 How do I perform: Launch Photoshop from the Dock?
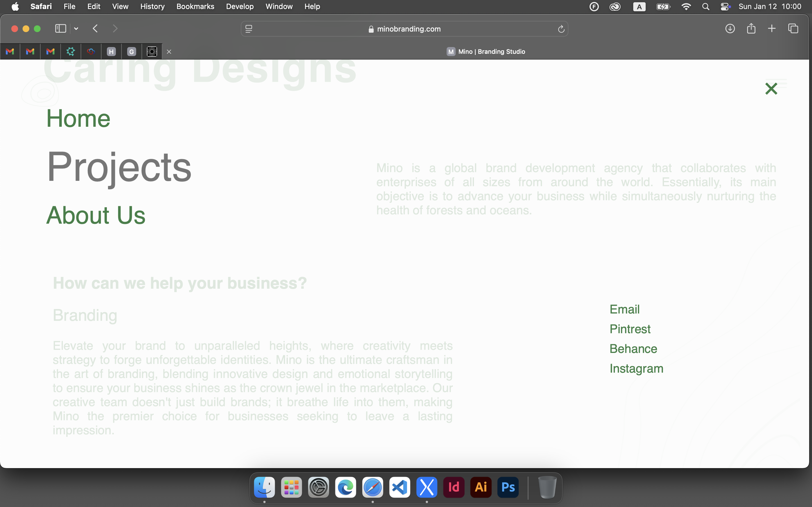508,487
